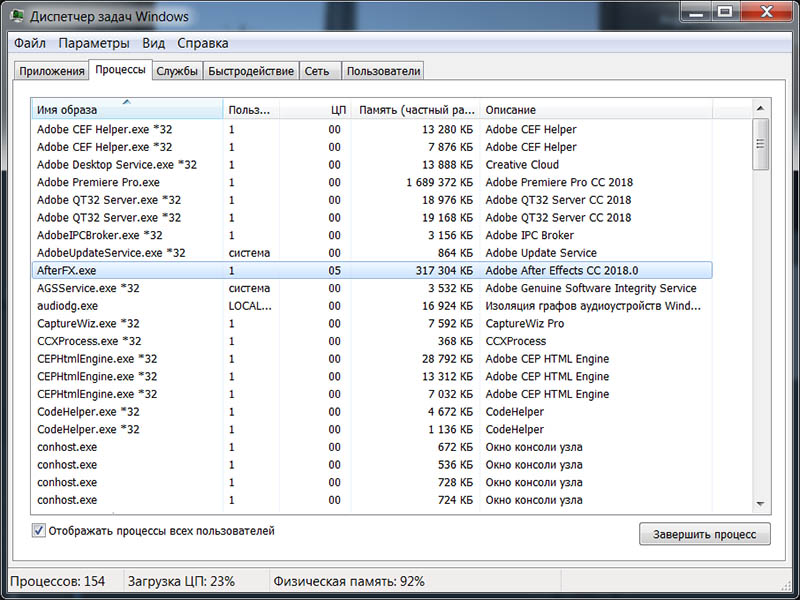Select the AGSService.exe *32 process
Screen dimensions: 800x600
(x=372, y=288)
